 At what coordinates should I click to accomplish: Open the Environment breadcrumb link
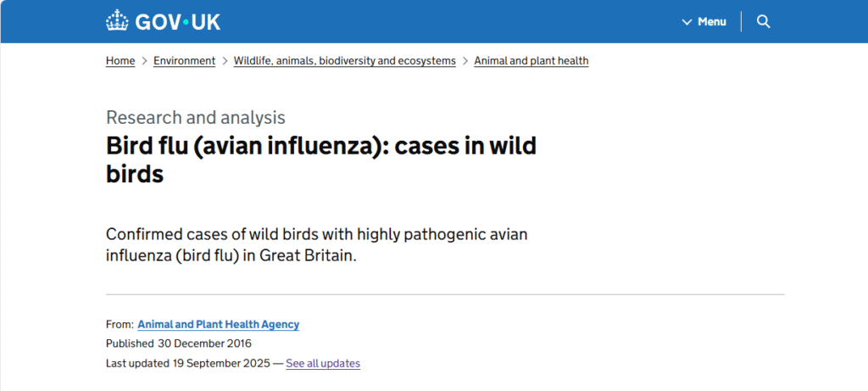click(184, 61)
